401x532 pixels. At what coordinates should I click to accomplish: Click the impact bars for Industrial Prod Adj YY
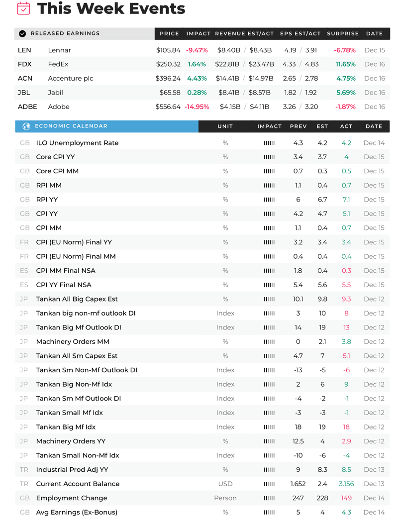(x=269, y=470)
